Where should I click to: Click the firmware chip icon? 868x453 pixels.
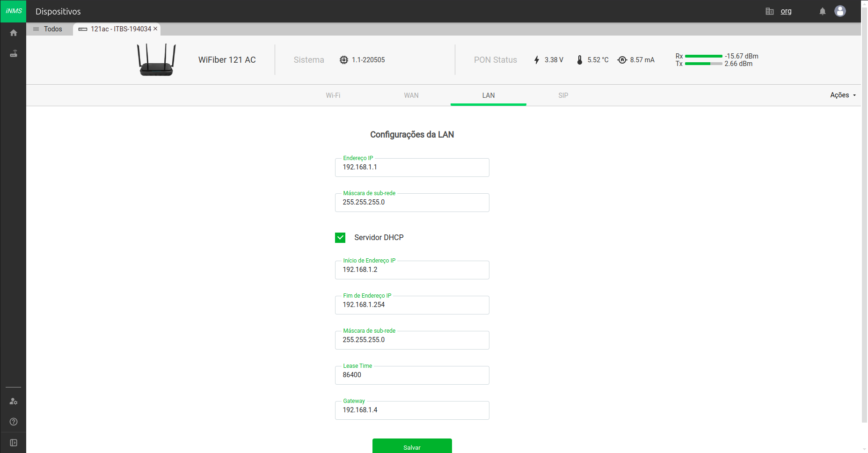point(344,60)
